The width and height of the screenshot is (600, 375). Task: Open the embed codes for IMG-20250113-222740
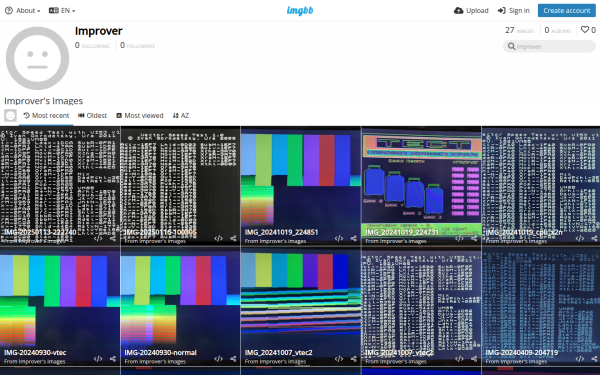pyautogui.click(x=98, y=238)
